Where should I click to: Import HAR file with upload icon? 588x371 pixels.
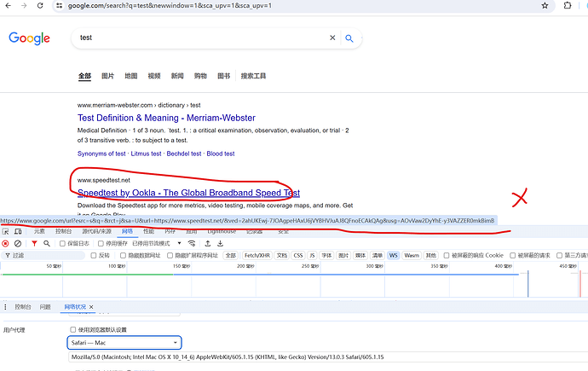tap(208, 243)
